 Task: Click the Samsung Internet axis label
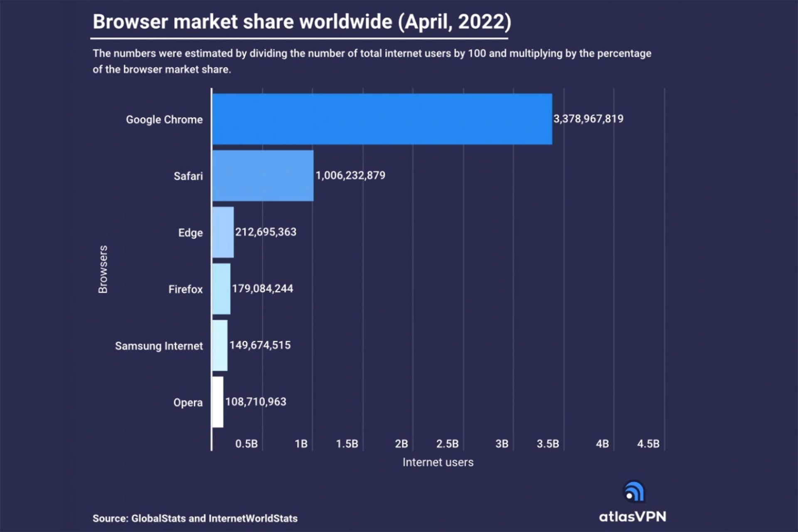[x=159, y=346]
